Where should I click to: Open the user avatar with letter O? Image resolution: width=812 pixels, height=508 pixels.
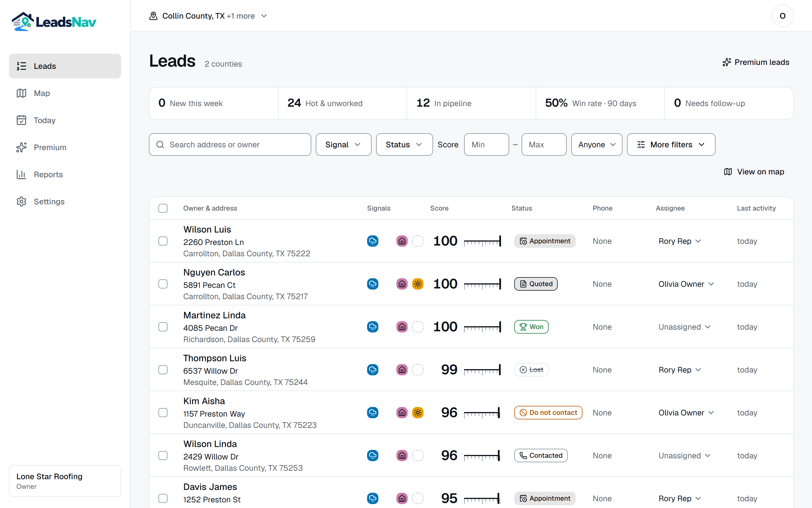pyautogui.click(x=782, y=16)
